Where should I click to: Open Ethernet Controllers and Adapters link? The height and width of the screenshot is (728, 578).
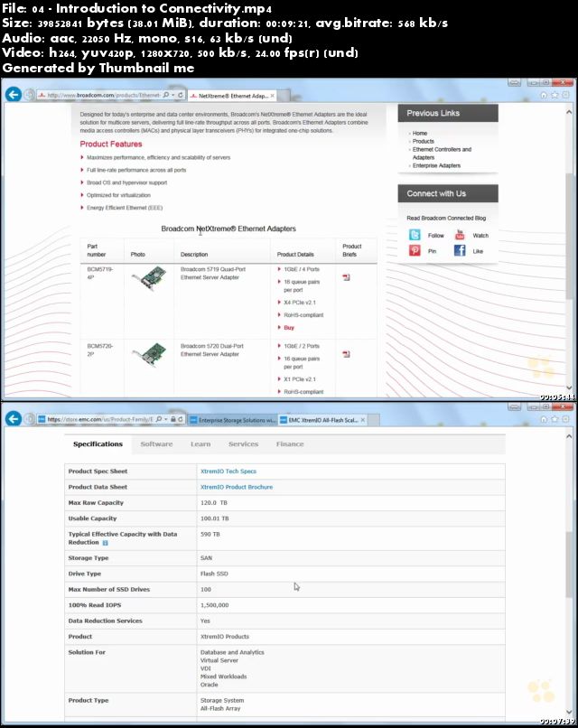point(442,154)
